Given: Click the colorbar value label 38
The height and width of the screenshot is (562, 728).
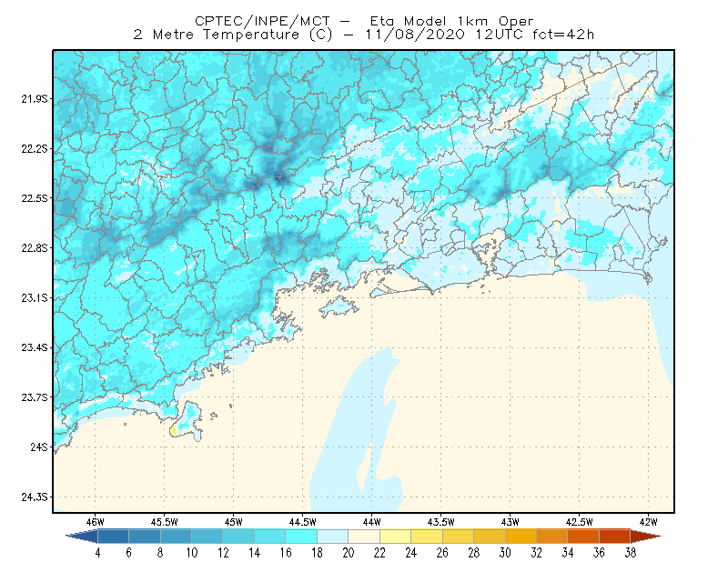Looking at the screenshot, I should coord(631,553).
